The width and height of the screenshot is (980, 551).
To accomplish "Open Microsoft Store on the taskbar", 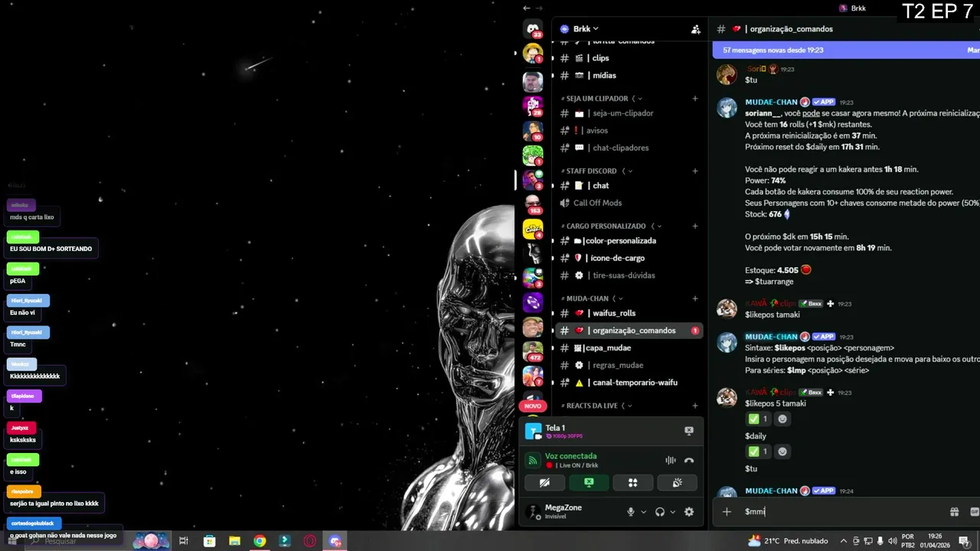I will pyautogui.click(x=209, y=541).
